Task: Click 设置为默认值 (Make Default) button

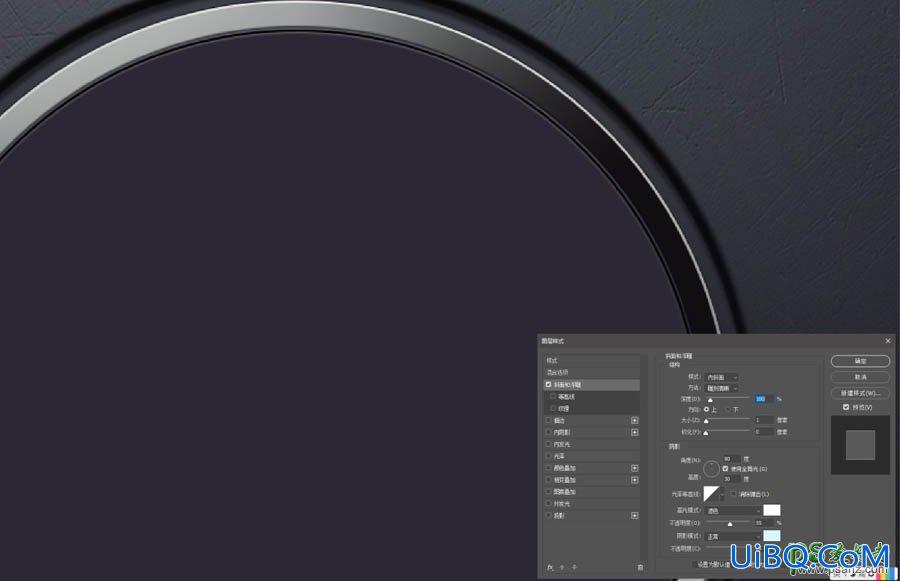Action: tap(713, 564)
